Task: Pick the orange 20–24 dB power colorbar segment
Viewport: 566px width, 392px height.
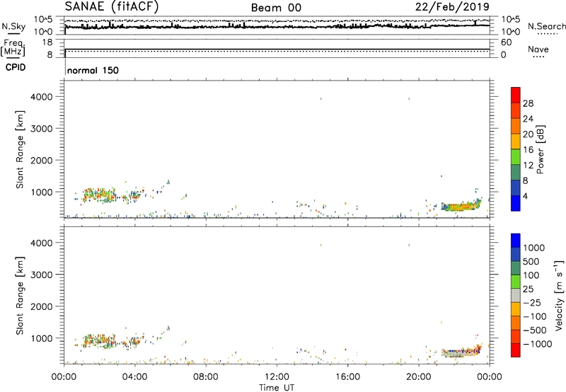Action: (516, 126)
